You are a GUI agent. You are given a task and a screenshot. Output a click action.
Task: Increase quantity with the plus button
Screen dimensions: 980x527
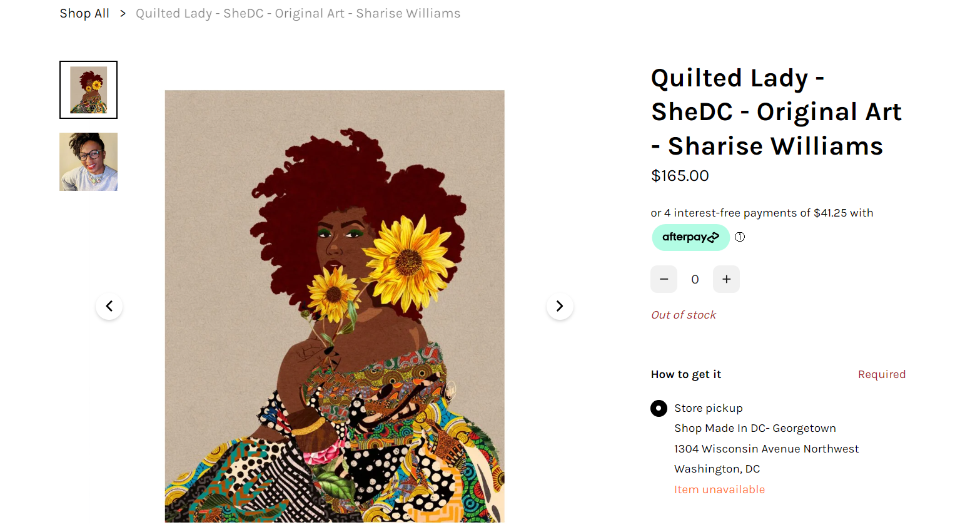click(x=726, y=279)
